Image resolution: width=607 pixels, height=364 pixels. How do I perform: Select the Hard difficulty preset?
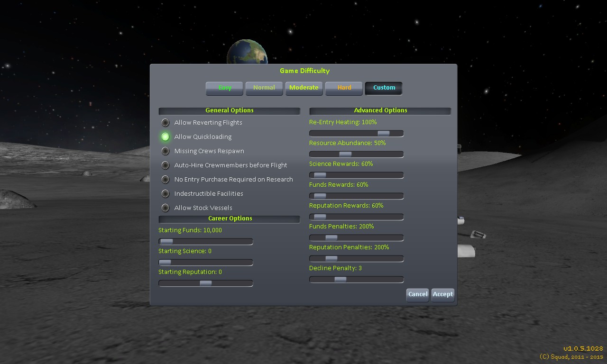(x=344, y=88)
